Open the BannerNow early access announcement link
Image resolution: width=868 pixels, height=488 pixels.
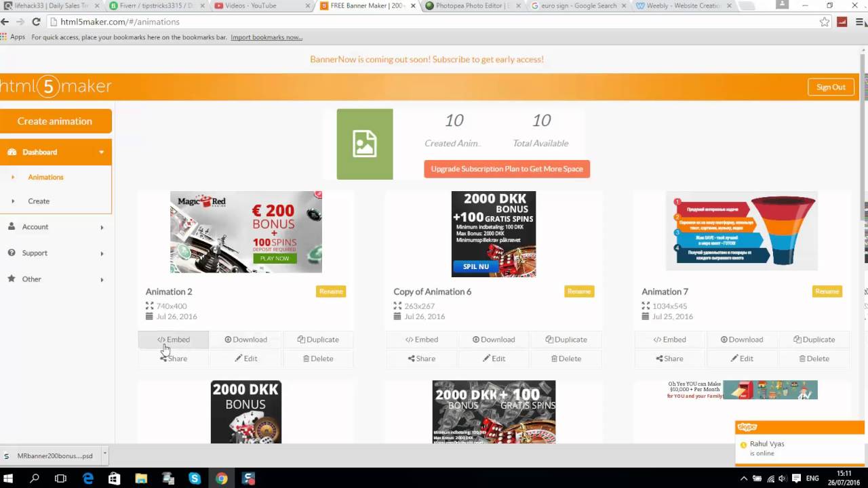[x=427, y=60]
